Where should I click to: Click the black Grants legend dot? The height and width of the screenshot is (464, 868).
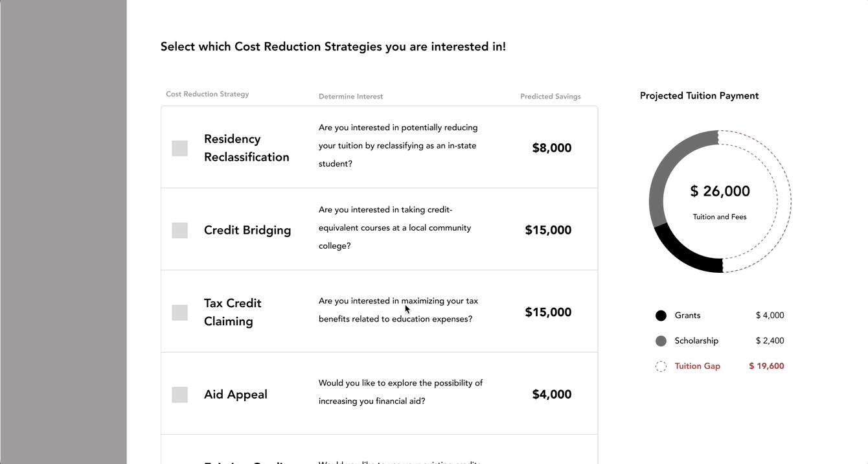[661, 316]
